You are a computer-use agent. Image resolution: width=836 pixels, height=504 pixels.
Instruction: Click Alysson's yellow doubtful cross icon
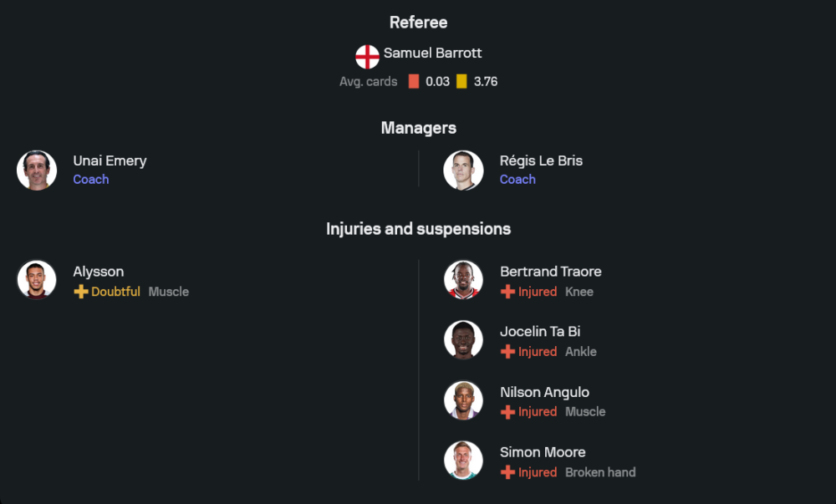click(x=81, y=292)
